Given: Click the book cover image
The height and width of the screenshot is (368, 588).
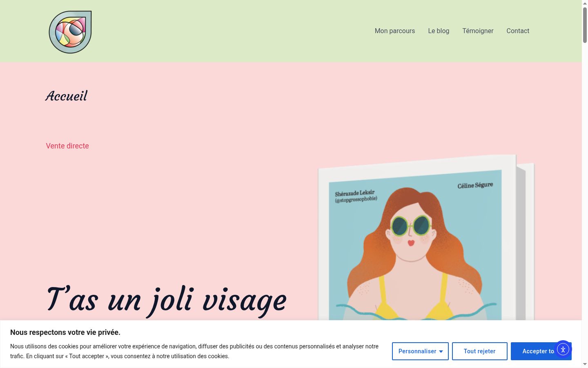Looking at the screenshot, I should point(426,238).
